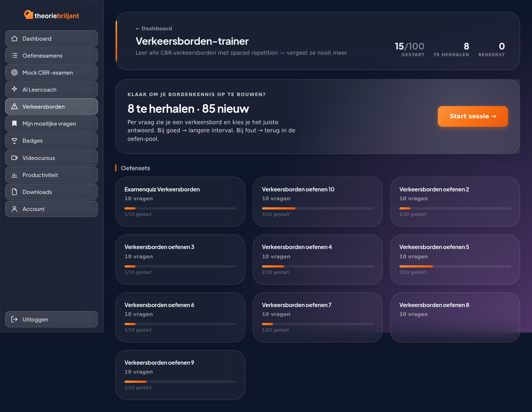Click the Oefensets section heading
The image size is (532, 412).
pyautogui.click(x=135, y=168)
